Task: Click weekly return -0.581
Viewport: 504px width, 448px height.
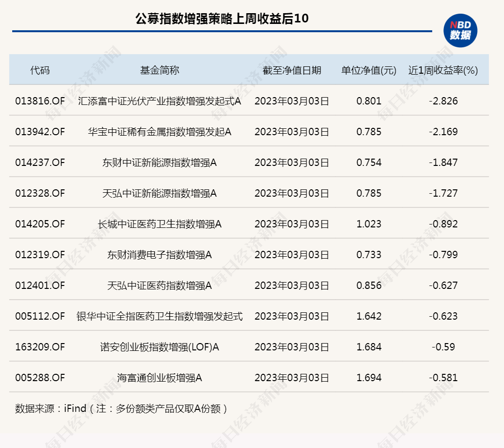Action: [x=443, y=378]
